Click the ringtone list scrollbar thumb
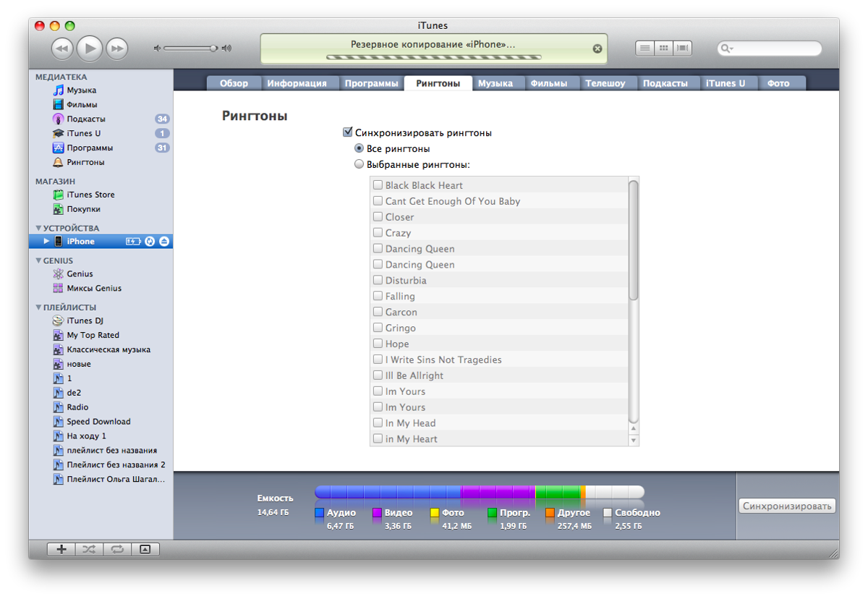The width and height of the screenshot is (868, 599). click(634, 239)
